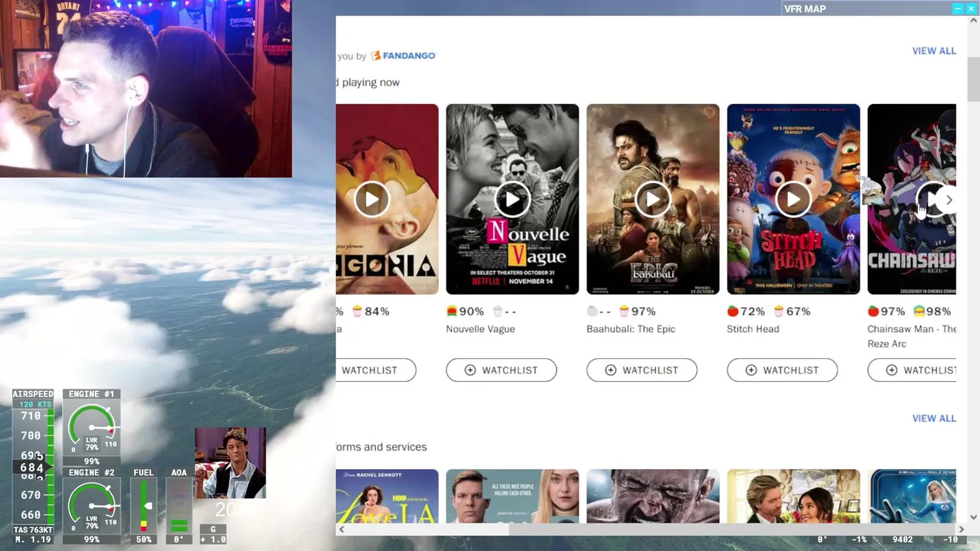The width and height of the screenshot is (980, 551).
Task: Click Bugonia 84% popcorn score icon
Action: pyautogui.click(x=357, y=311)
